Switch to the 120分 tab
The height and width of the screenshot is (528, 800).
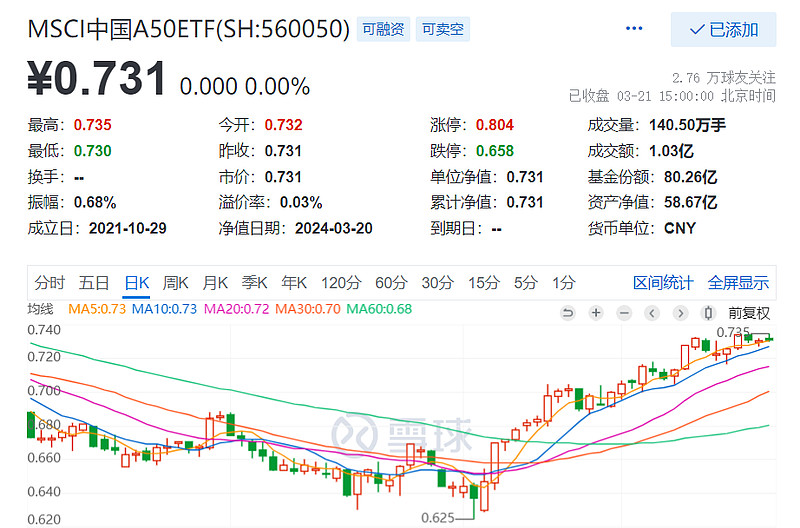tap(341, 283)
